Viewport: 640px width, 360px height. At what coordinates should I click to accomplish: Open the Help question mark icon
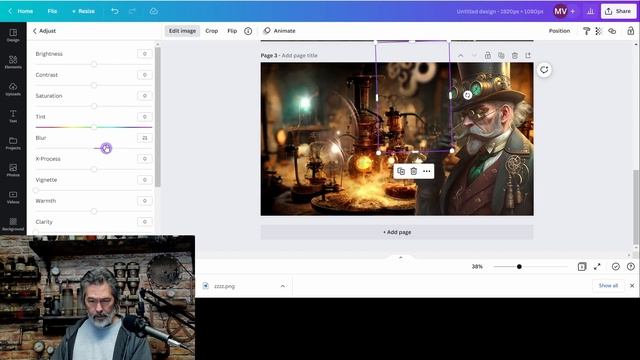tap(631, 267)
